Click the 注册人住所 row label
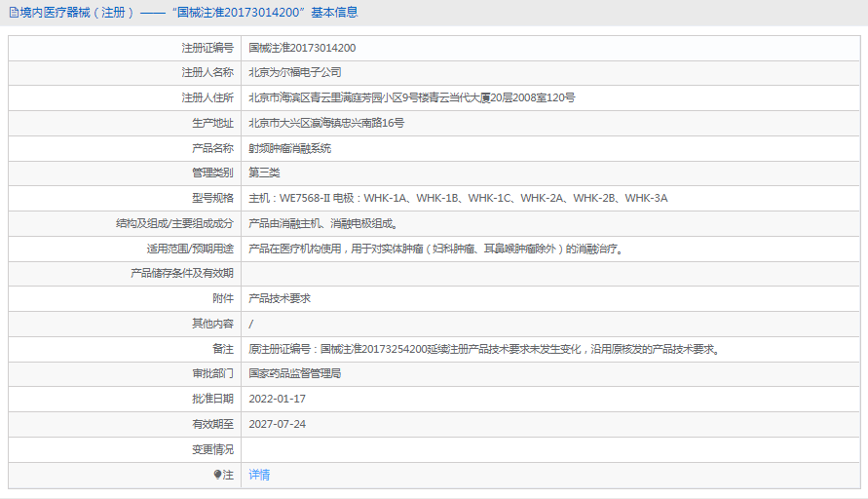The image size is (868, 499). pyautogui.click(x=208, y=98)
